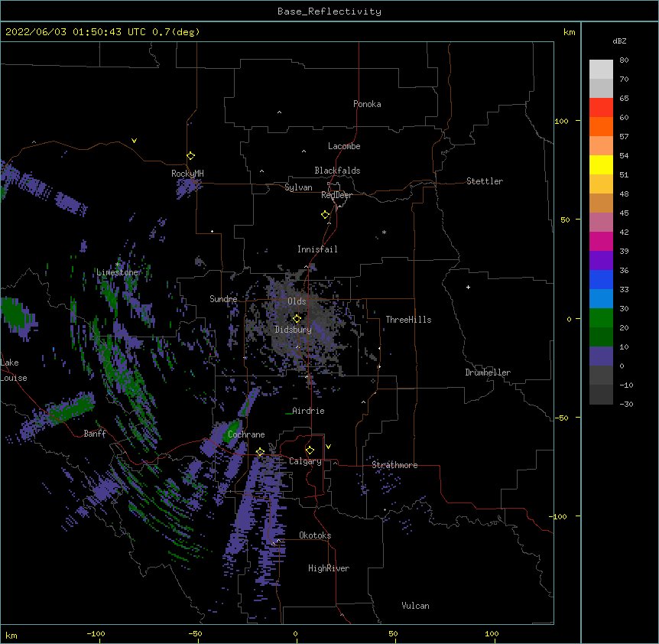Select the yellow diamond marker between Olds and Didsbury

[x=297, y=318]
